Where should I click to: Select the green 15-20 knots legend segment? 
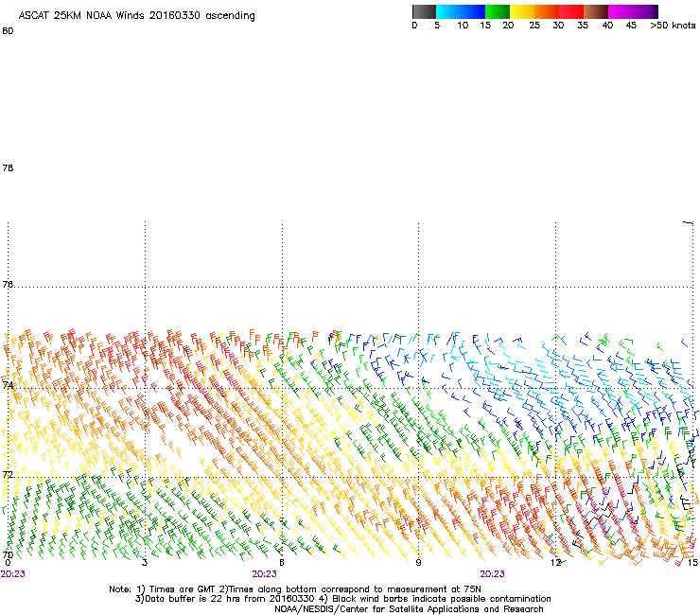coord(498,11)
